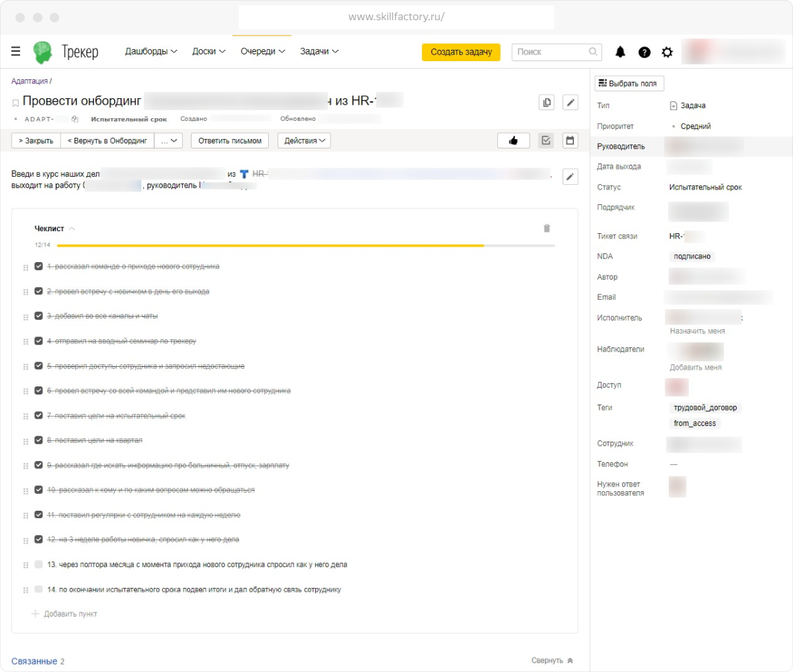Click Ответить письмом button
Viewport: 793px width, 672px height.
point(230,140)
